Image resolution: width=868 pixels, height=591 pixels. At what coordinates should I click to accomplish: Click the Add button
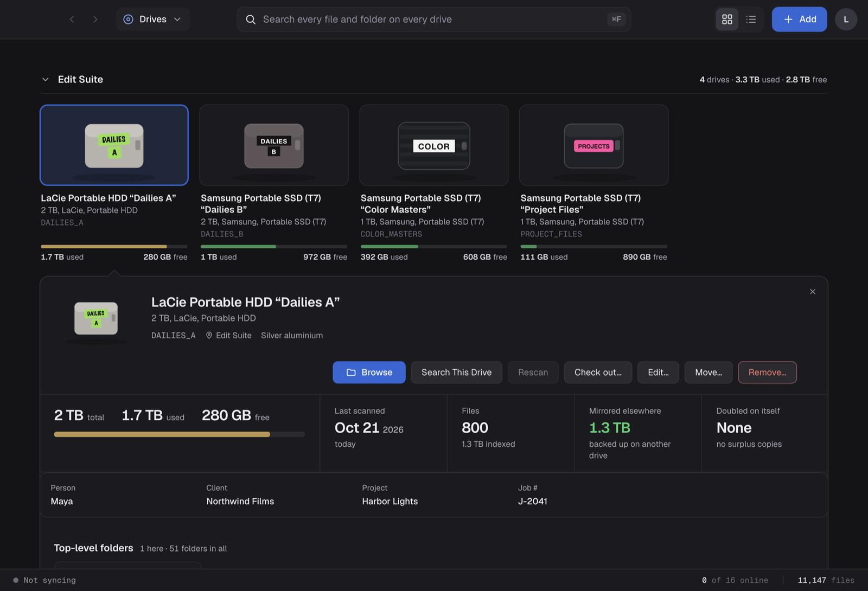799,20
